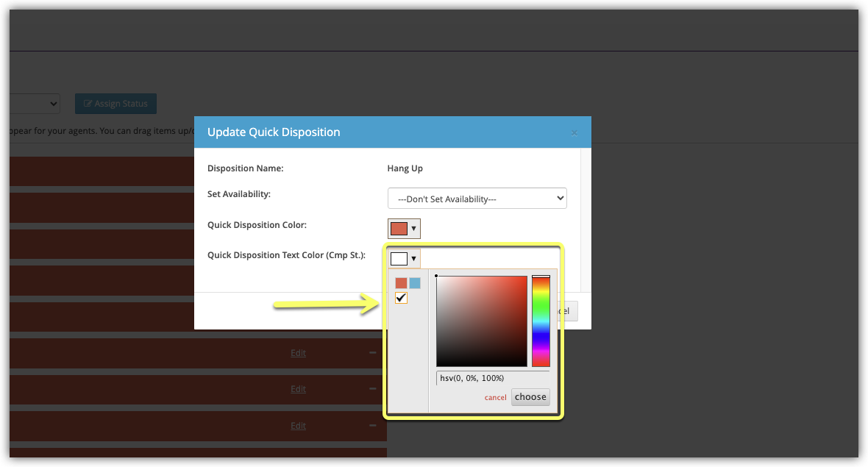
Task: Click minus icon beside the middle Edit link
Action: tap(373, 389)
